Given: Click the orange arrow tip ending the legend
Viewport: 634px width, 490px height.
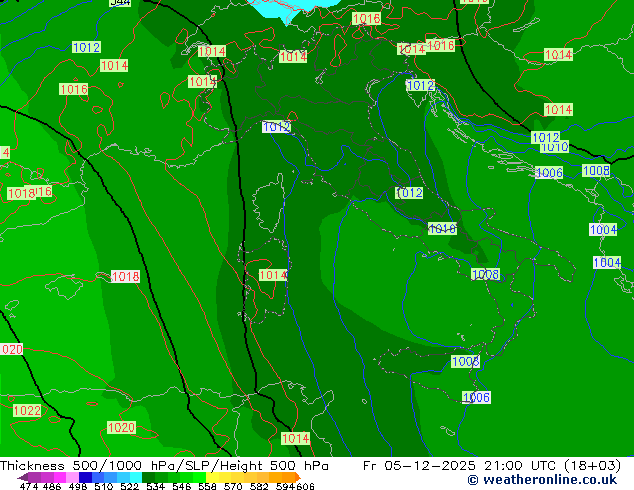Looking at the screenshot, I should point(298,477).
